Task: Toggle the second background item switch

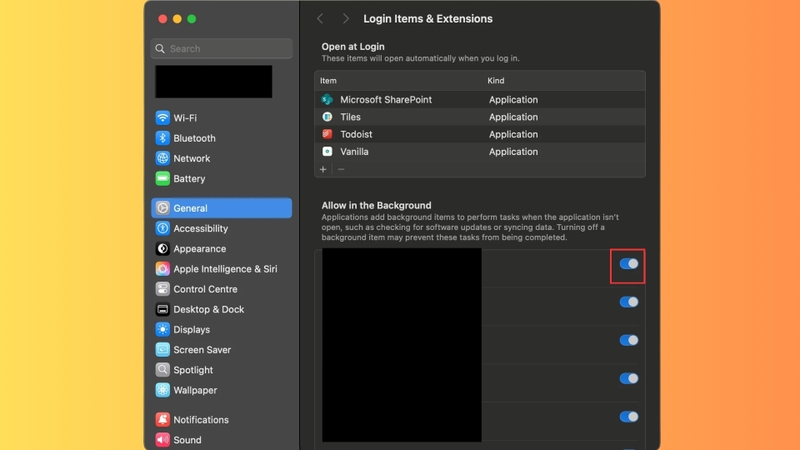Action: pyautogui.click(x=629, y=302)
